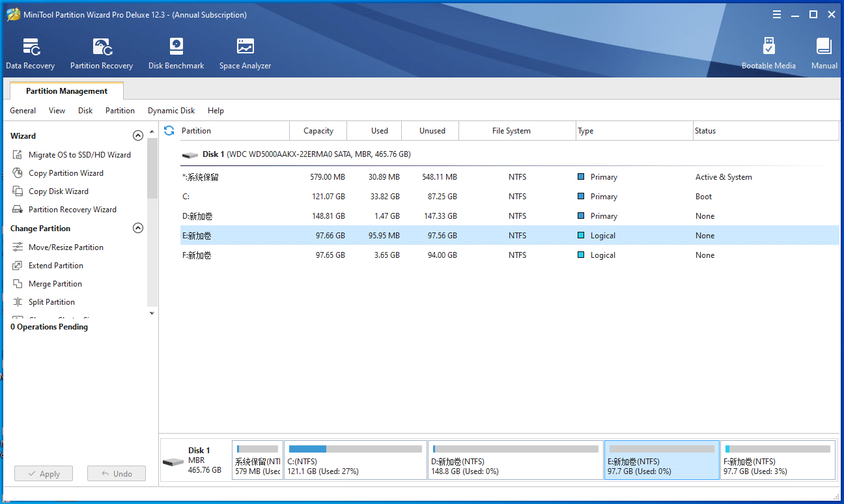The width and height of the screenshot is (844, 504).
Task: Click the Active & System status cell
Action: [724, 177]
